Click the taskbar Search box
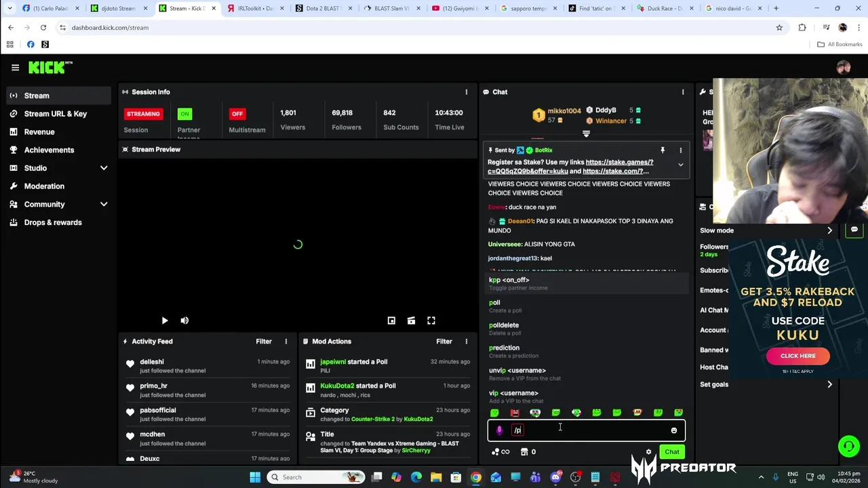This screenshot has height=488, width=868. [316, 477]
